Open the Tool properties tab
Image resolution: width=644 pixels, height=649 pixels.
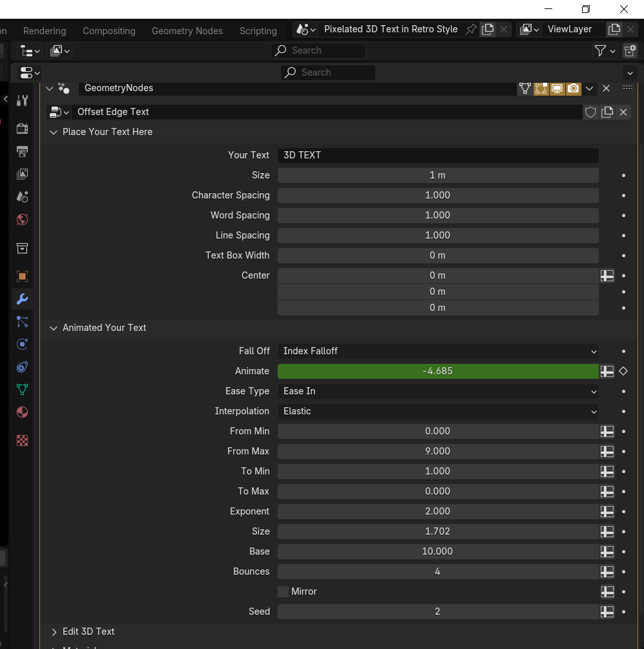click(23, 100)
